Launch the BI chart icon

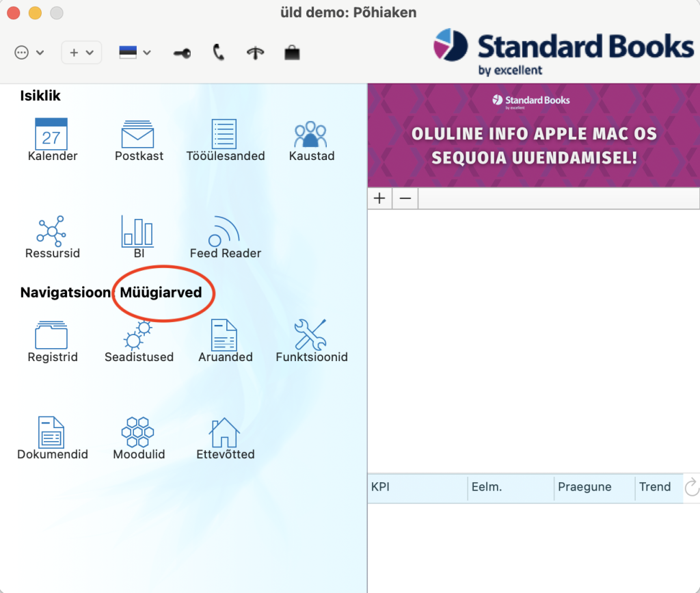(138, 231)
